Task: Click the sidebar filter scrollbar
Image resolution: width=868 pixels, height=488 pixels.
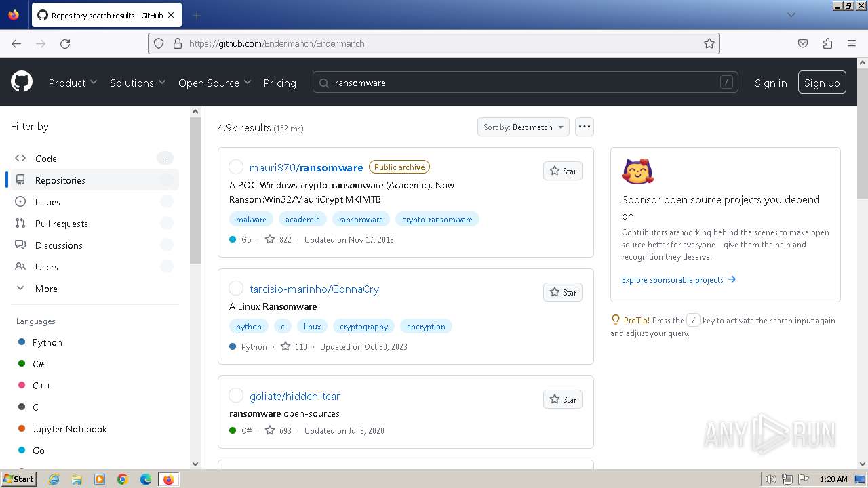Action: [x=195, y=190]
